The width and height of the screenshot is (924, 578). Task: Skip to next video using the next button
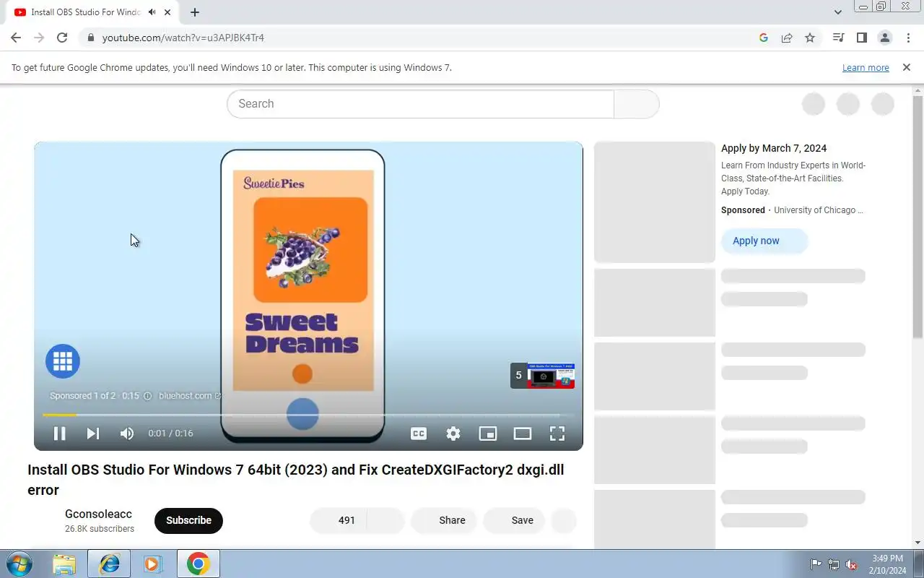click(x=93, y=433)
